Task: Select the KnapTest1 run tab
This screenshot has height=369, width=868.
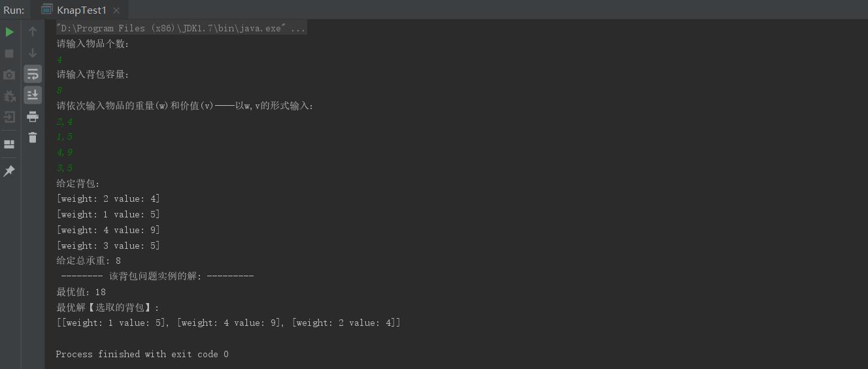Action: click(80, 10)
